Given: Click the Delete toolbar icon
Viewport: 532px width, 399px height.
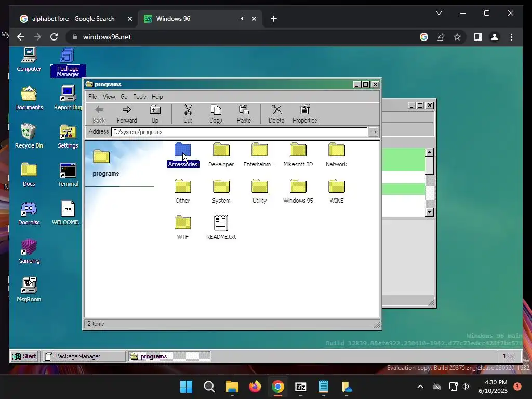Looking at the screenshot, I should pyautogui.click(x=276, y=114).
